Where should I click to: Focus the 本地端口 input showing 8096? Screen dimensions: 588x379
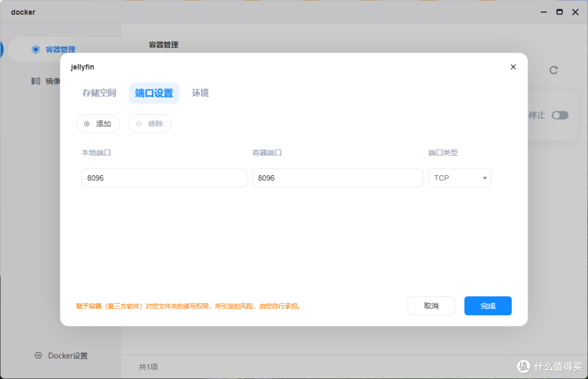(x=164, y=178)
